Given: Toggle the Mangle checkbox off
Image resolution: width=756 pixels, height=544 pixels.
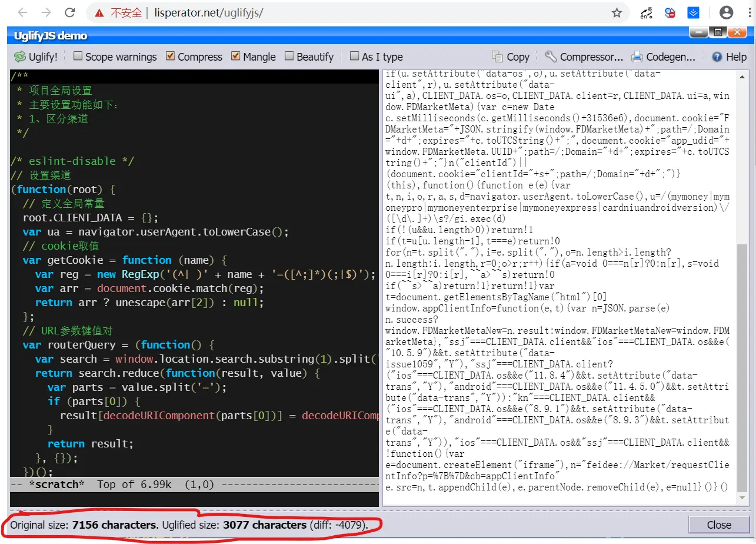Looking at the screenshot, I should [x=236, y=56].
